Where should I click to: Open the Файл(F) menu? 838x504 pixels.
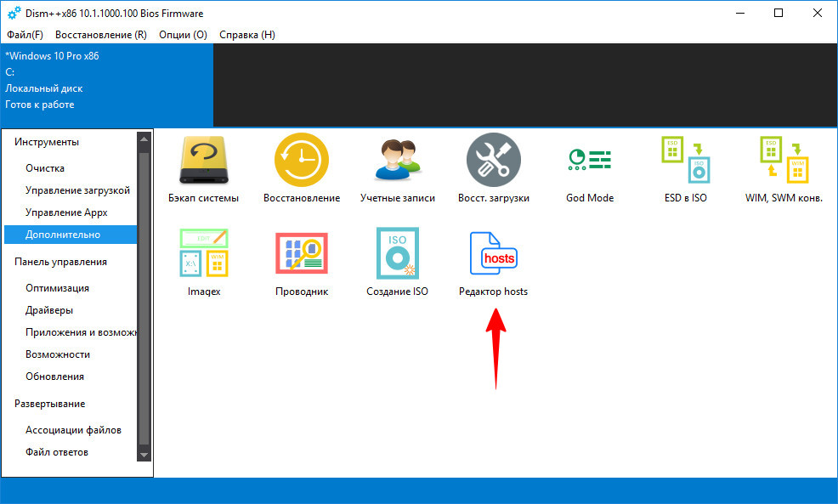[25, 35]
